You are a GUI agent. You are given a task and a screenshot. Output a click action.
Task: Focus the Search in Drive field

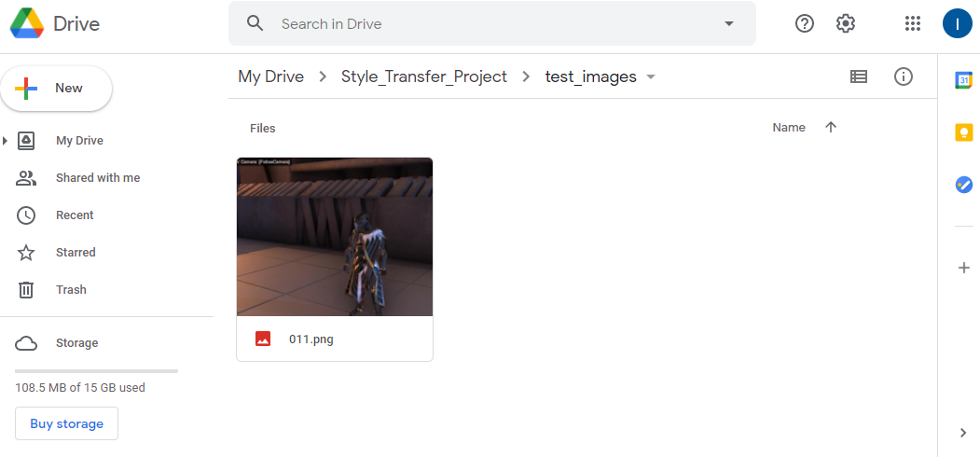pos(492,23)
